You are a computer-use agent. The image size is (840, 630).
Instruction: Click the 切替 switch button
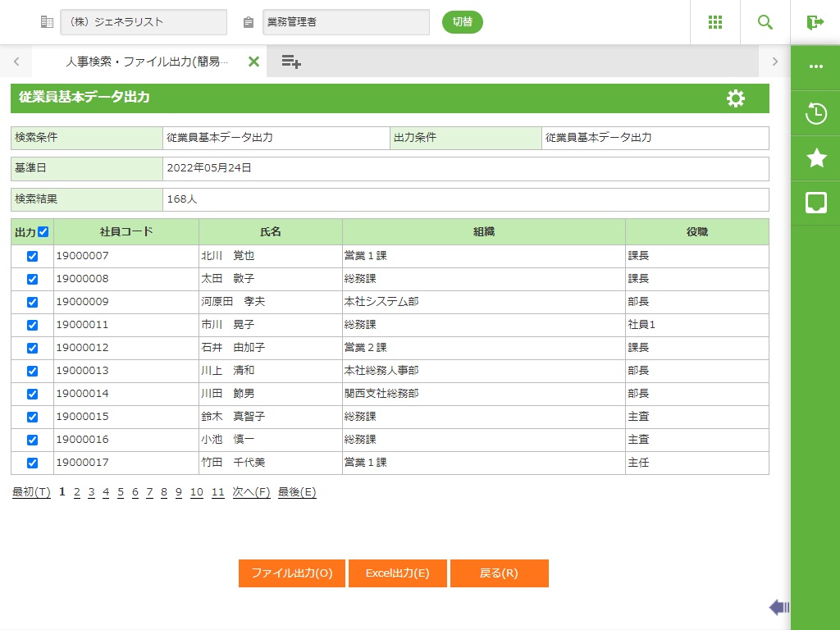tap(462, 22)
